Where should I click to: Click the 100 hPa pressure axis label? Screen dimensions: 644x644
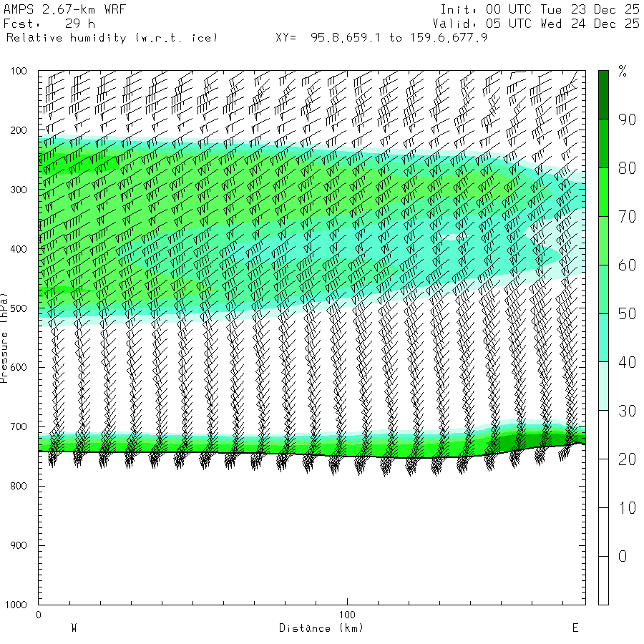tap(19, 71)
